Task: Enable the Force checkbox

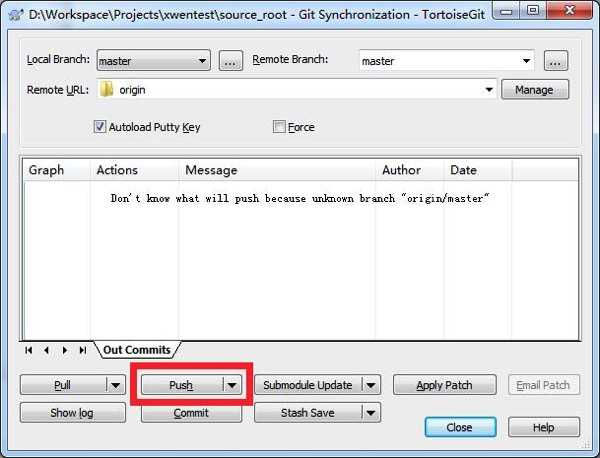Action: pyautogui.click(x=279, y=127)
